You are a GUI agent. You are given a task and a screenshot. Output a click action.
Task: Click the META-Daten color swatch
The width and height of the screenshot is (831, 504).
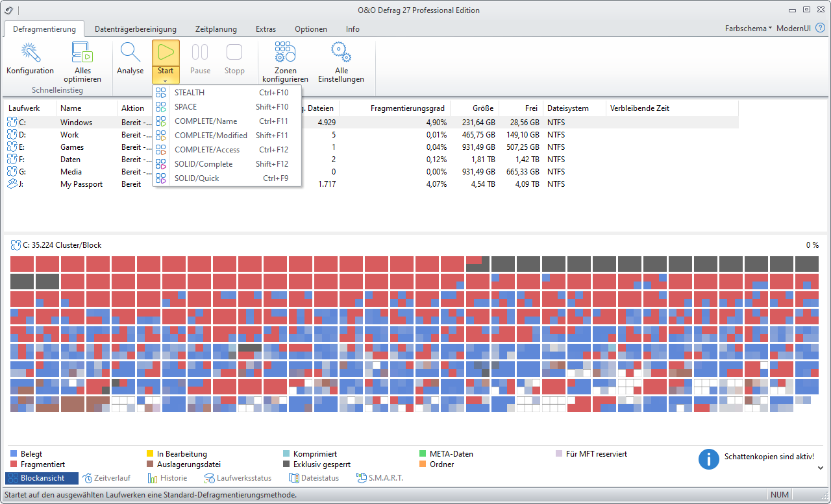[423, 454]
